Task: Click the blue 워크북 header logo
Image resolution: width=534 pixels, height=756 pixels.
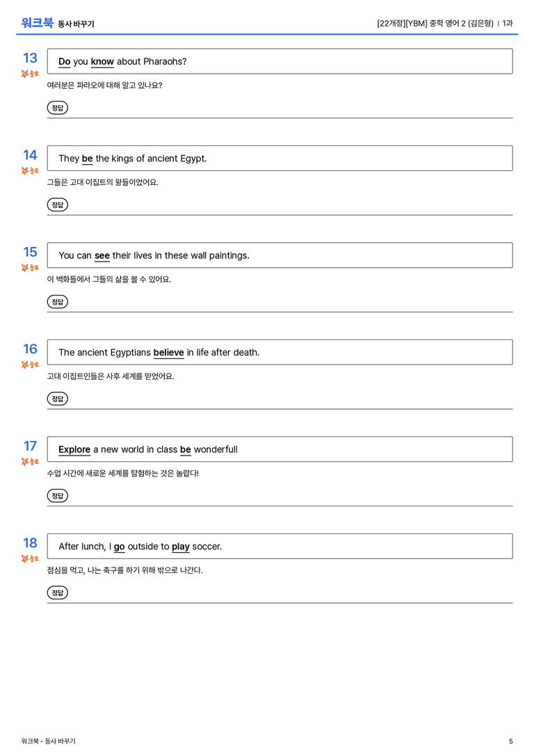Action: (37, 23)
